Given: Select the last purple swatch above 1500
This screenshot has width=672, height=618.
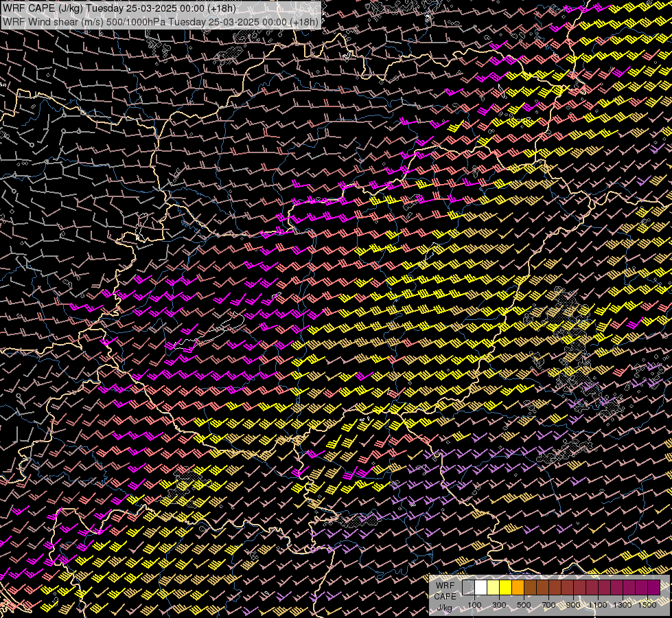Looking at the screenshot, I should click(653, 588).
